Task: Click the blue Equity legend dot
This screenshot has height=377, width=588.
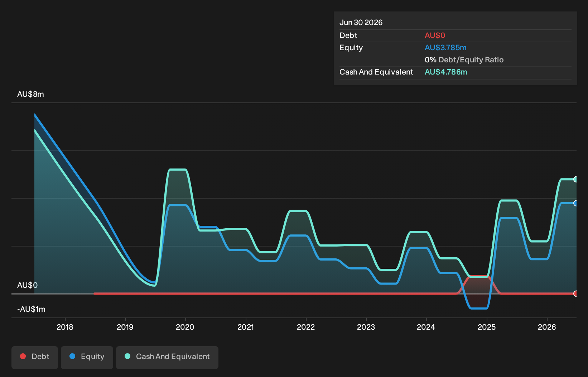Action: click(72, 356)
